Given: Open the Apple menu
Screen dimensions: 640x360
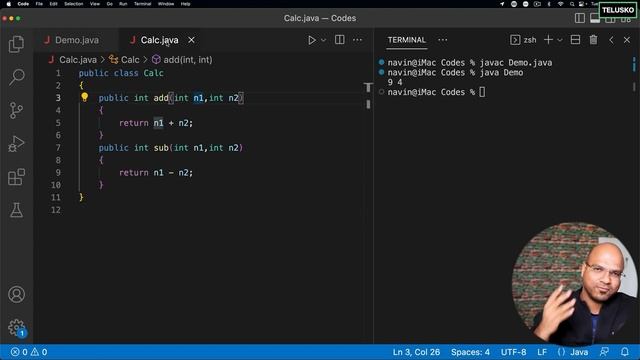Looking at the screenshot, I should [x=9, y=4].
